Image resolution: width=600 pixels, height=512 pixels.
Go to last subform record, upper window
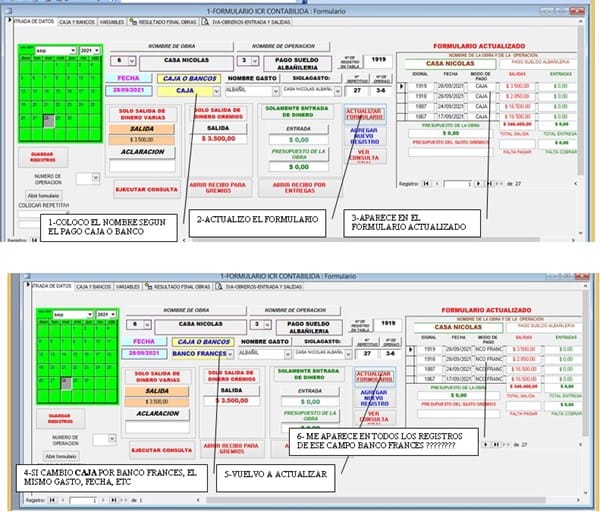click(489, 184)
